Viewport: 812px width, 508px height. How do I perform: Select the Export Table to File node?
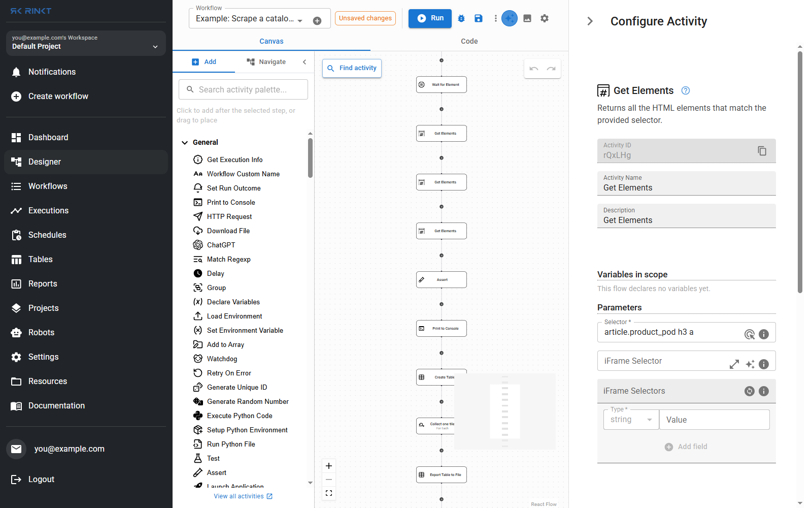tap(442, 475)
